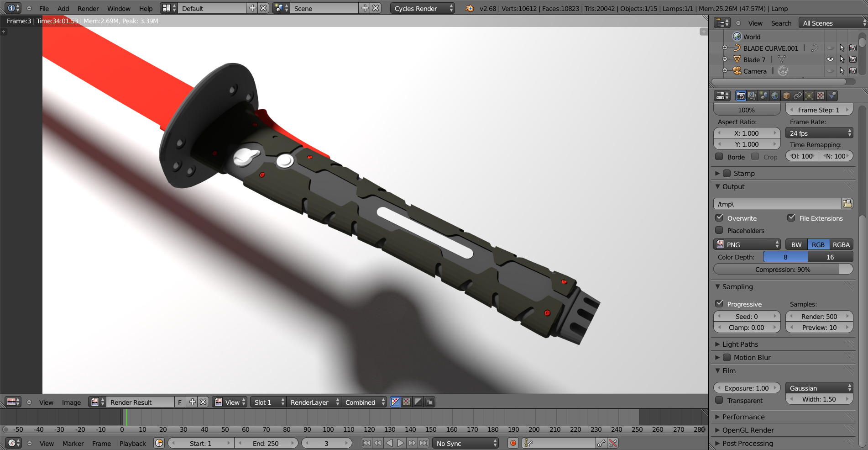The width and height of the screenshot is (868, 450).
Task: Show color channels with alpha checker
Action: [407, 402]
